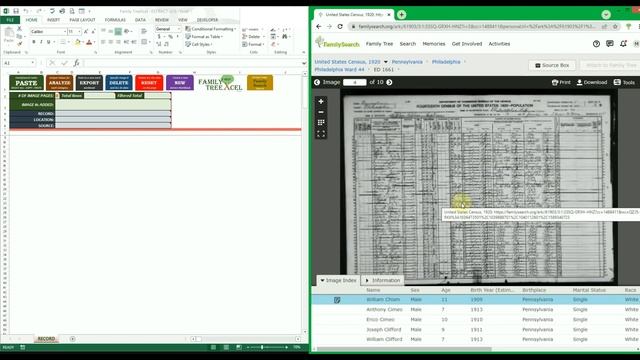Click the FamilySearch help question icon
Image resolution: width=640 pixels, height=360 pixels.
[596, 44]
